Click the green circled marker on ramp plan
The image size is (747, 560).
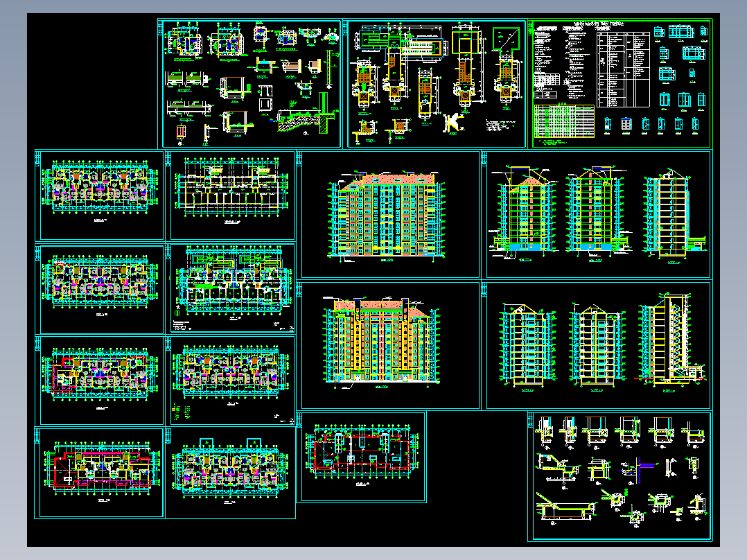(x=177, y=313)
